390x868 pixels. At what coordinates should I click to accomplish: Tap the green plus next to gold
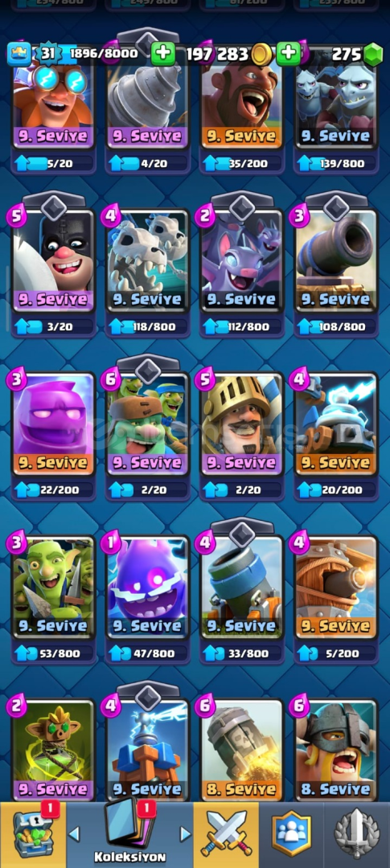pyautogui.click(x=288, y=54)
